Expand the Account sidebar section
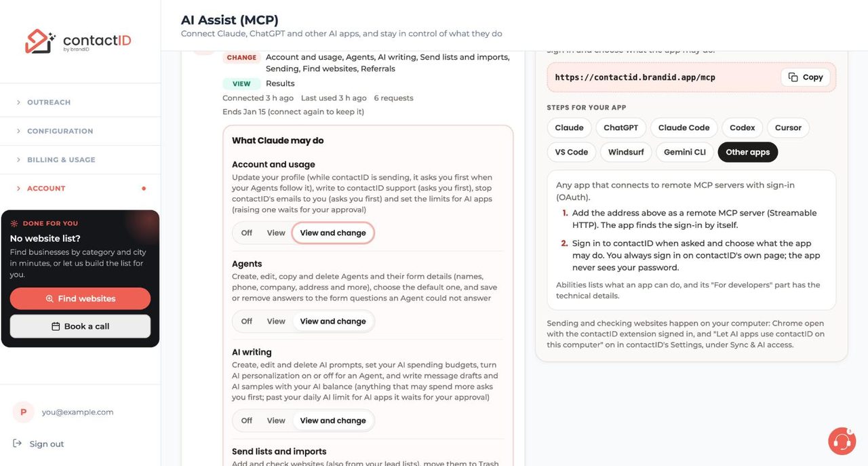The height and width of the screenshot is (466, 868). click(x=80, y=189)
